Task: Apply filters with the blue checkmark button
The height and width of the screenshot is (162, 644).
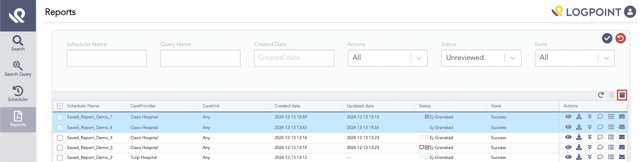Action: pos(607,38)
